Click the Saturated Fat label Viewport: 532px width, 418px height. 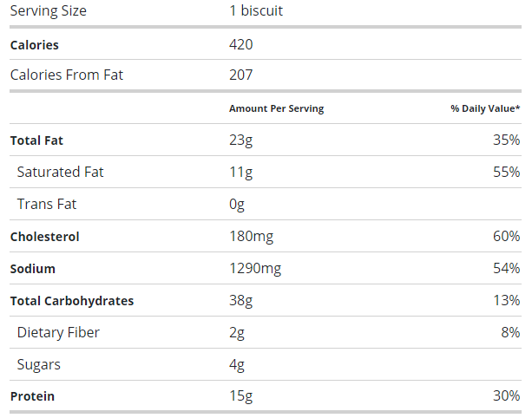coord(60,172)
